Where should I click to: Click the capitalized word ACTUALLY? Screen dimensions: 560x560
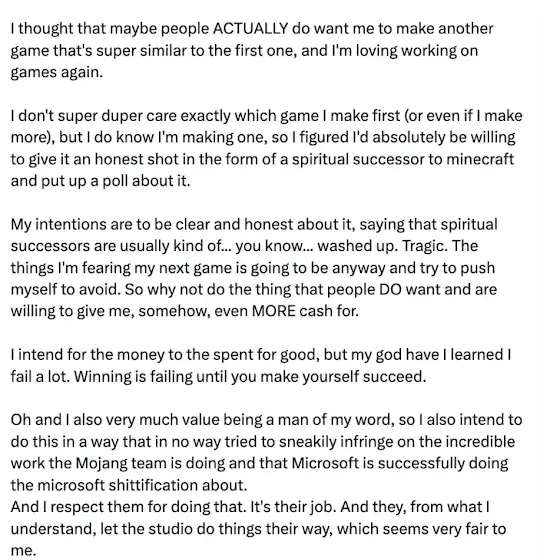click(x=251, y=29)
